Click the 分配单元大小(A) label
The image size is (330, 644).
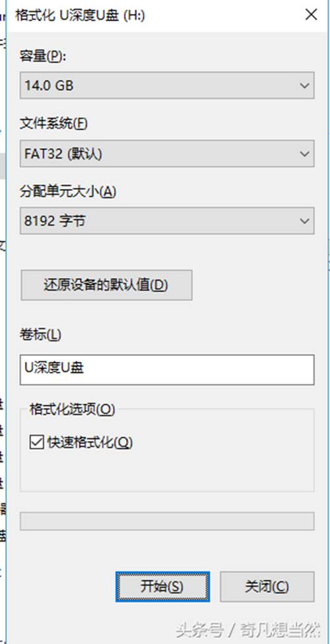click(x=68, y=192)
